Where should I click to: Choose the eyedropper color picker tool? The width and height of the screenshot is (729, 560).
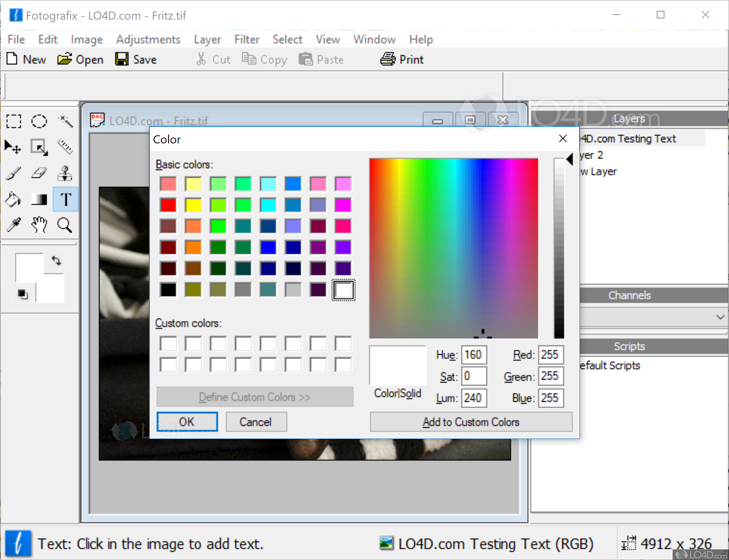click(14, 225)
